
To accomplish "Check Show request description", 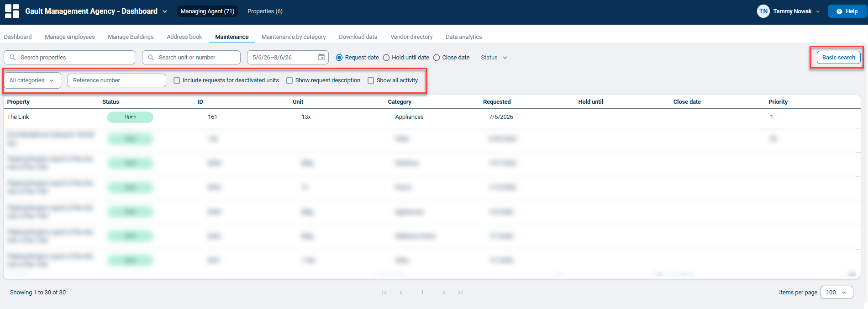I will tap(289, 80).
